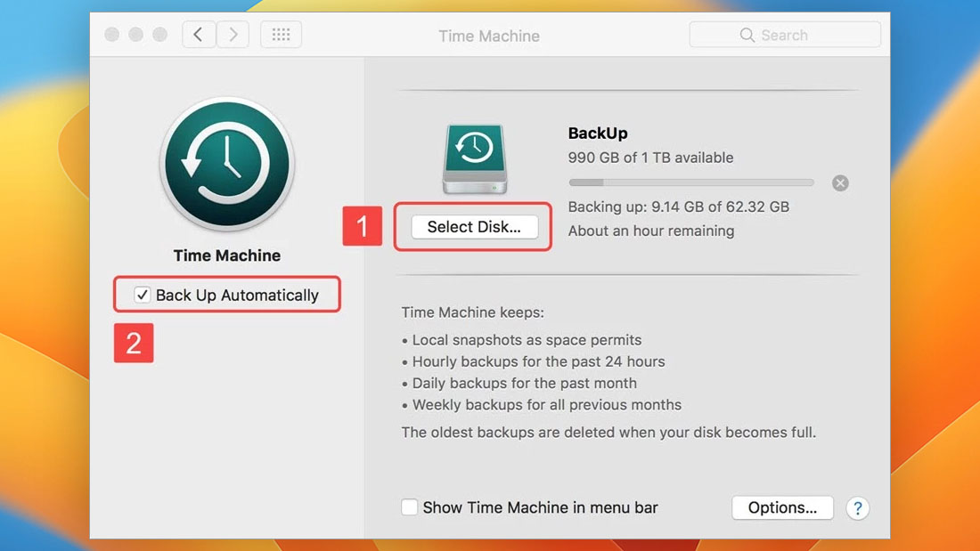Enable Show Time Machine in menu bar

[x=410, y=507]
